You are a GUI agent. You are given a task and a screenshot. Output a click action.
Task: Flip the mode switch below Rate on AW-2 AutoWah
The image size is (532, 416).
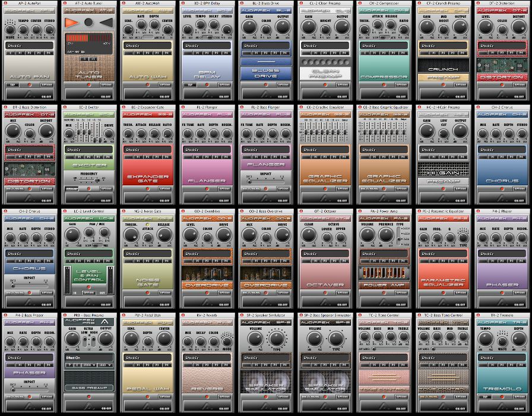click(148, 37)
